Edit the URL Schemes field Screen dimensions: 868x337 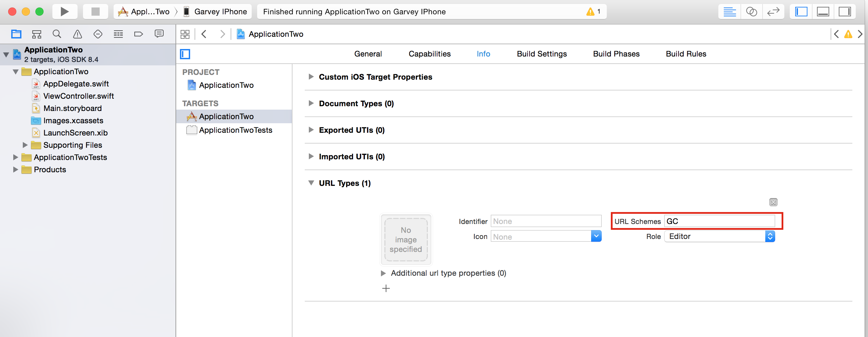pos(720,221)
